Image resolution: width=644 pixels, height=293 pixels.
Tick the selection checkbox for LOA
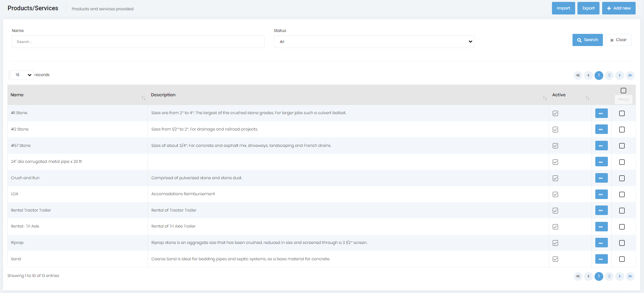[x=622, y=194]
